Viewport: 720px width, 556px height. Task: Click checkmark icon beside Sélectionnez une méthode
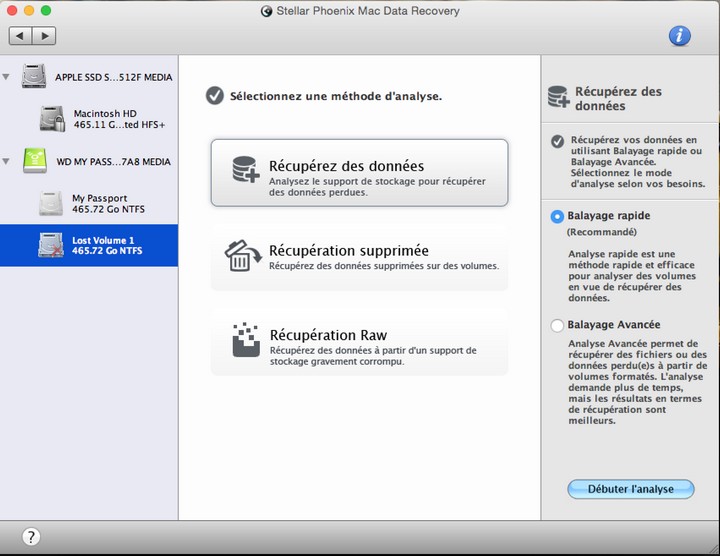[x=214, y=95]
